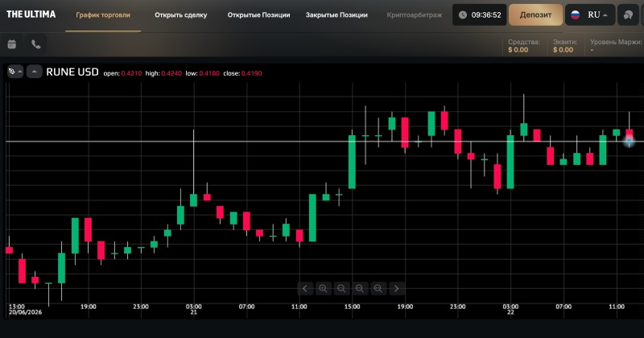The image size is (644, 338).
Task: Select the Криптоарбитраж menu item
Action: pyautogui.click(x=415, y=14)
